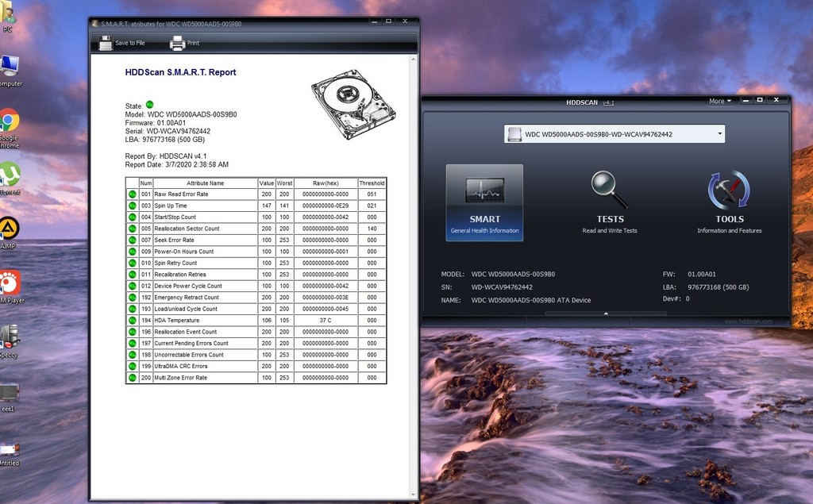The width and height of the screenshot is (813, 504).
Task: Click the Dev# value in HDDScan panel
Action: coord(688,298)
